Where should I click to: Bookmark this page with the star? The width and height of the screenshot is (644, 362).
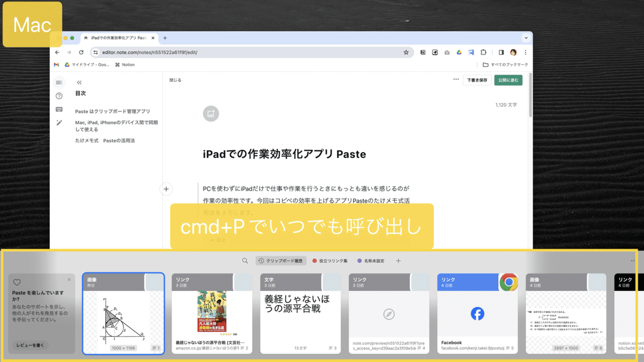[x=406, y=53]
